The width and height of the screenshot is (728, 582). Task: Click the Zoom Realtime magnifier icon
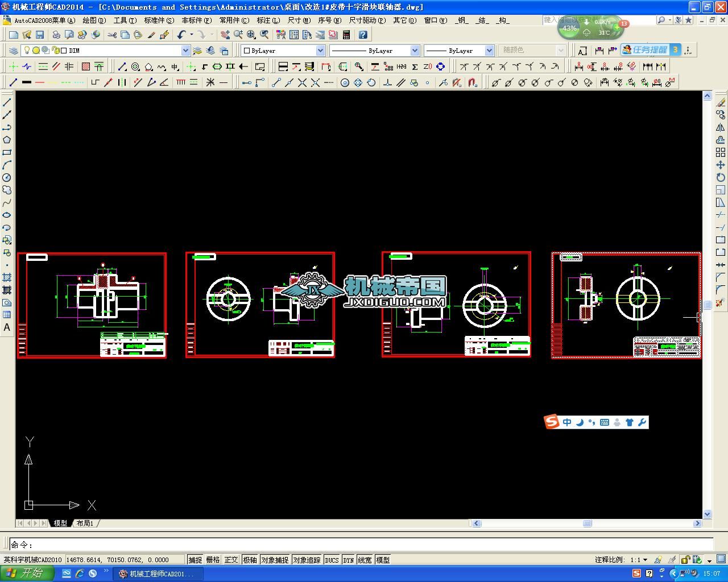tap(238, 35)
